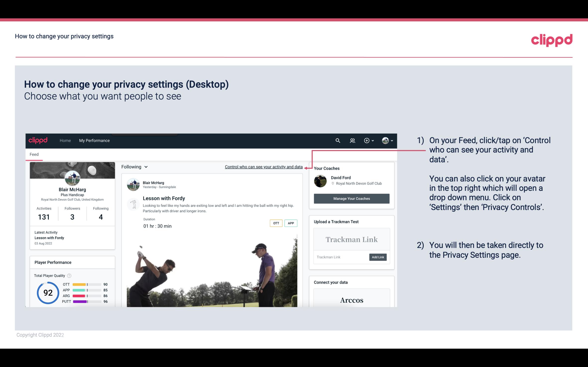Click 'Control who can see your activity and data'
The image size is (588, 367).
pos(263,167)
